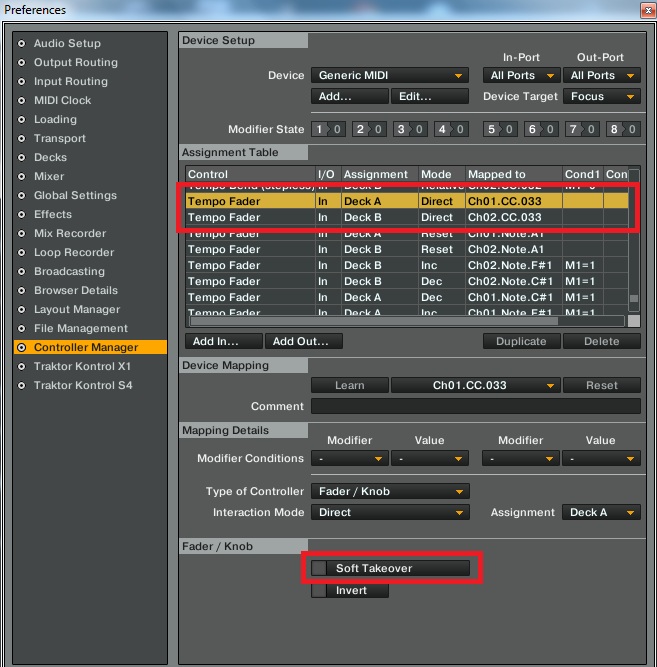Viewport: 657px width, 667px height.
Task: Open Mixer preferences
Action: coord(49,177)
